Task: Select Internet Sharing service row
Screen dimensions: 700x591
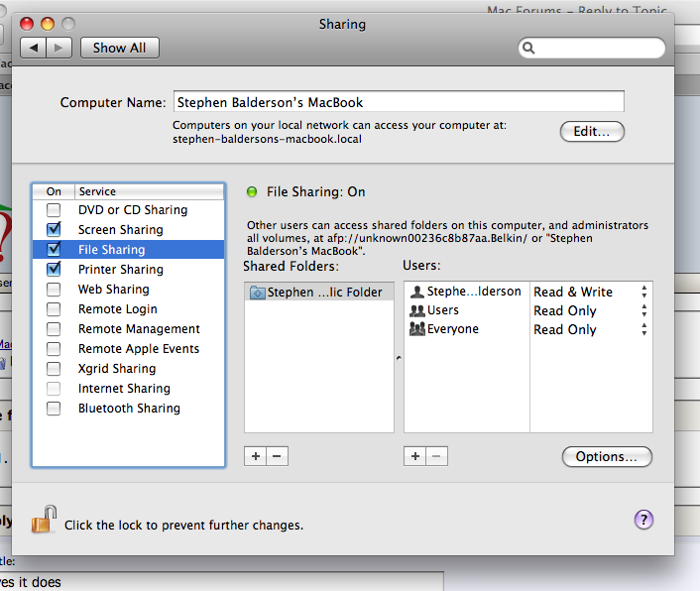Action: coord(128,389)
